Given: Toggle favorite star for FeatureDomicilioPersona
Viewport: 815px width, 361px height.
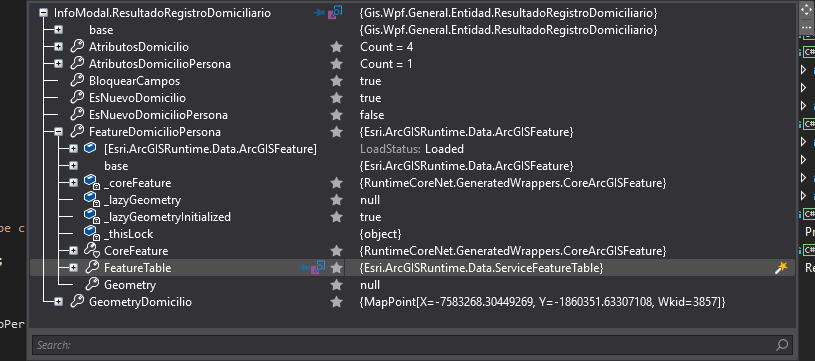Looking at the screenshot, I should click(337, 132).
